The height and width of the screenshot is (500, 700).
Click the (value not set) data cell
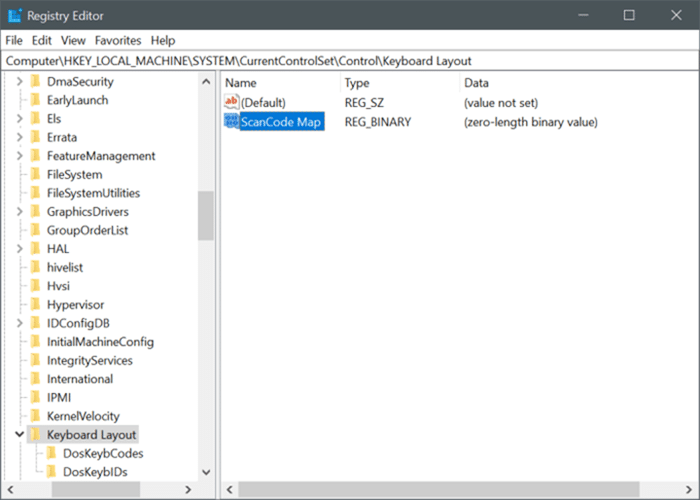coord(501,103)
